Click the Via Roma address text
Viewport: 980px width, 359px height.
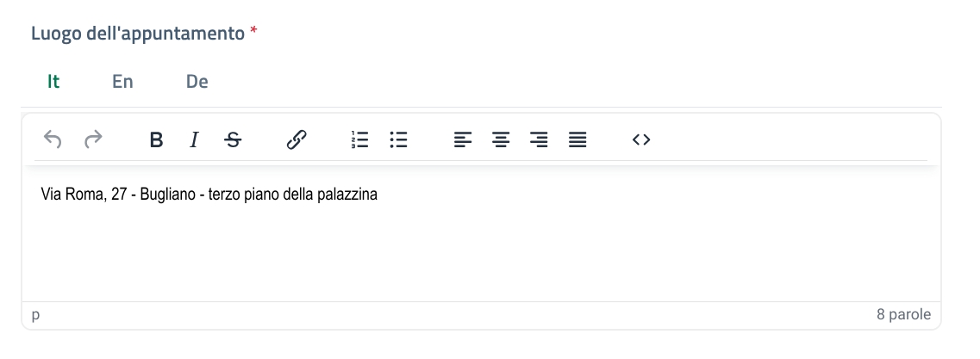tap(209, 195)
